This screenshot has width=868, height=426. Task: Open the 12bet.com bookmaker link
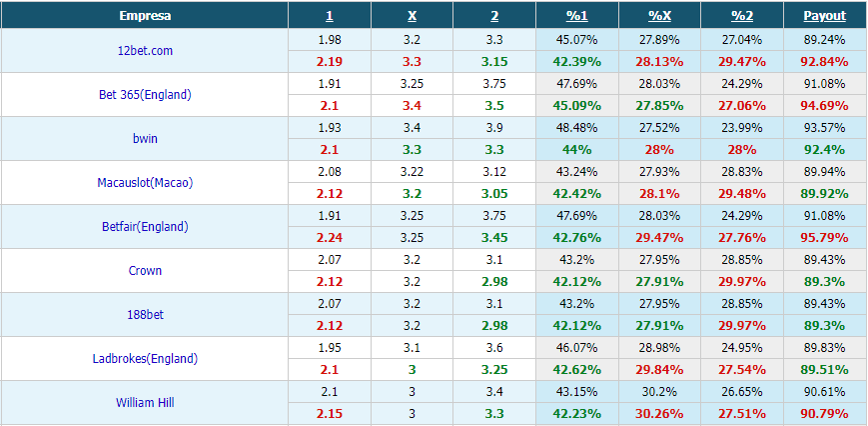pos(145,50)
